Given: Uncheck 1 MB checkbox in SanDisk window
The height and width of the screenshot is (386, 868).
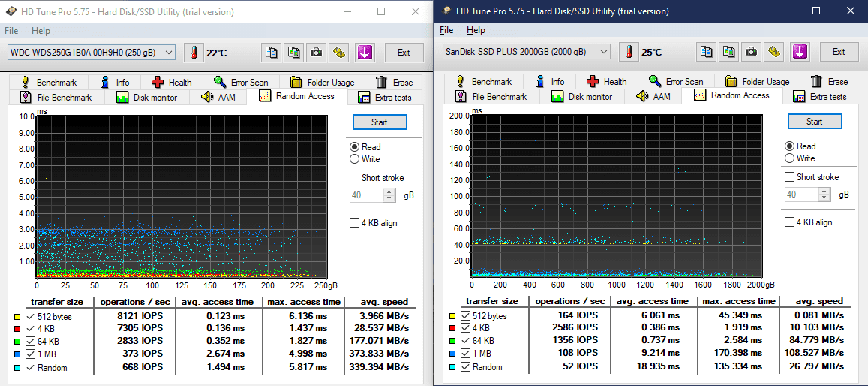Looking at the screenshot, I should coord(466,354).
